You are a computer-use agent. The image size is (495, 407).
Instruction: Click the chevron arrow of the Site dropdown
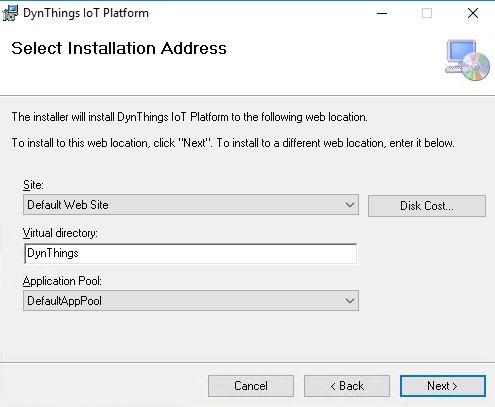point(350,205)
